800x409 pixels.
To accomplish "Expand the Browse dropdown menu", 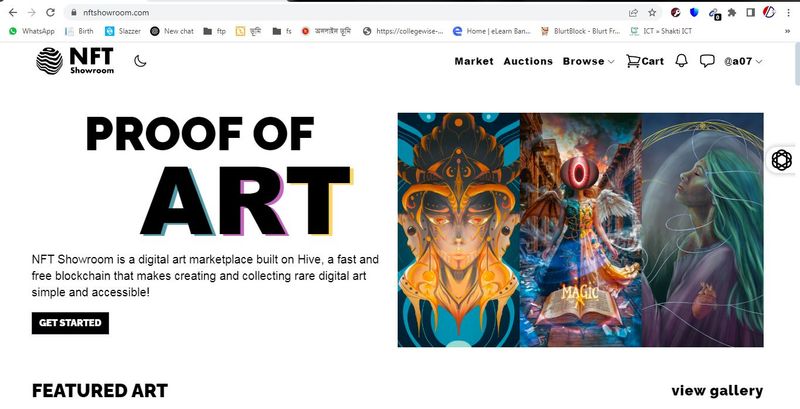I will tap(588, 61).
